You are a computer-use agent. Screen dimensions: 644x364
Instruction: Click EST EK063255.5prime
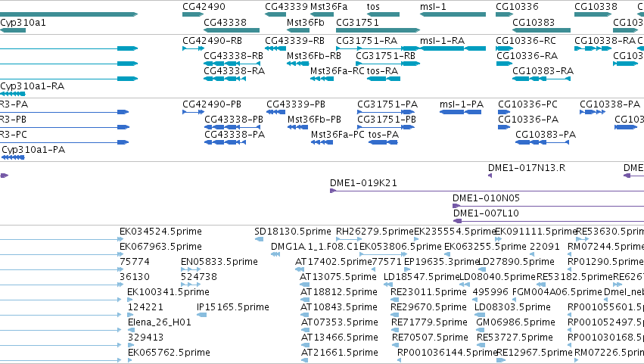[x=485, y=247]
